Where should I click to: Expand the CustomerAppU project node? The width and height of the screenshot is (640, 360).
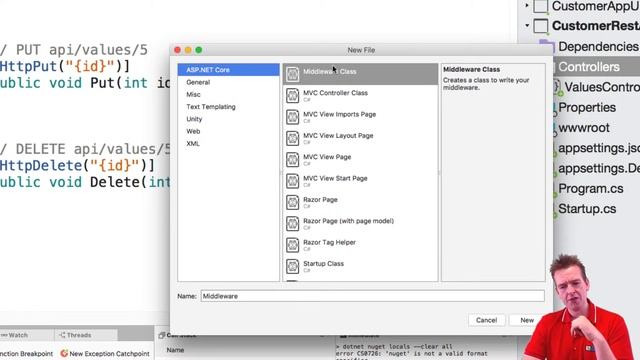click(527, 5)
